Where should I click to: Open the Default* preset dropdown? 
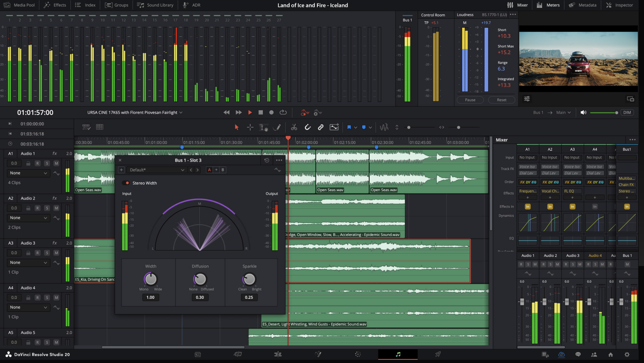(x=157, y=170)
